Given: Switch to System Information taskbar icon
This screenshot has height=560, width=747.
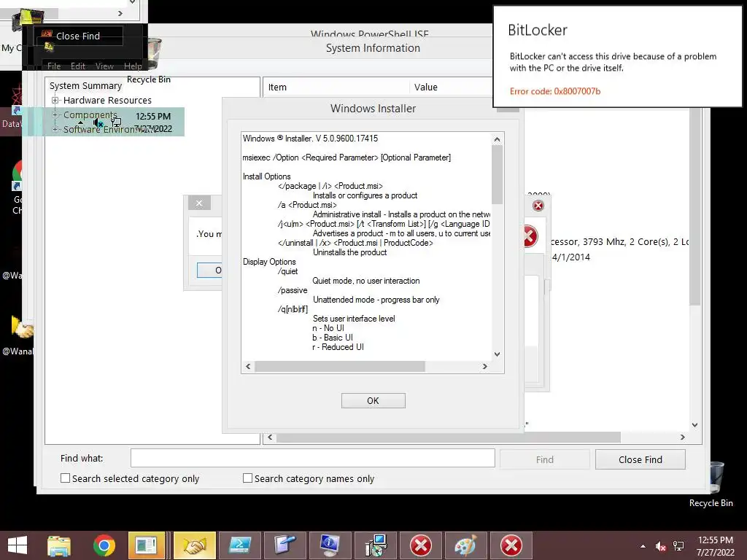Looking at the screenshot, I should (329, 545).
